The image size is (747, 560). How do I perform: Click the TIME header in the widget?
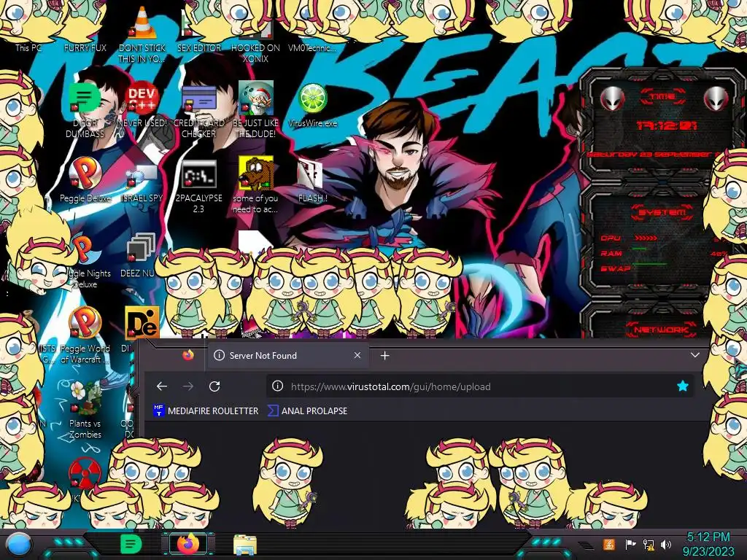[662, 97]
